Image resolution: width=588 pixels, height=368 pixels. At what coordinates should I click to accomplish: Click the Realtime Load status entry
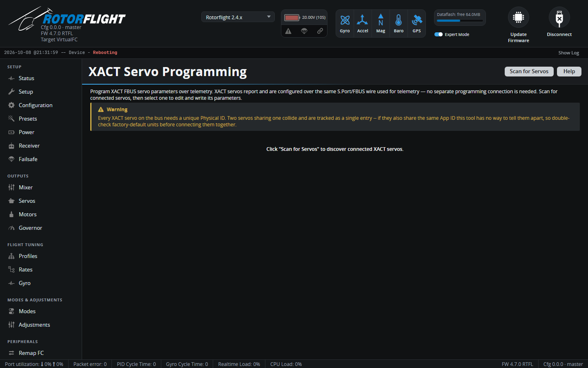tap(239, 364)
